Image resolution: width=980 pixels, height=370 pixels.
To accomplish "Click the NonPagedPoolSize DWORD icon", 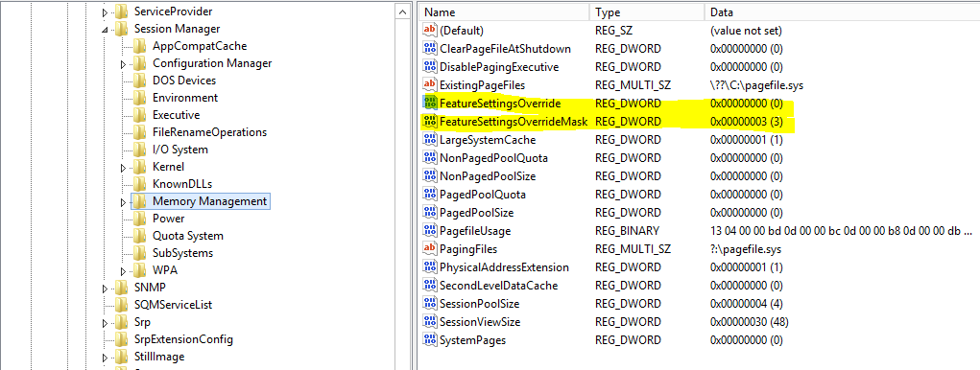I will 430,176.
